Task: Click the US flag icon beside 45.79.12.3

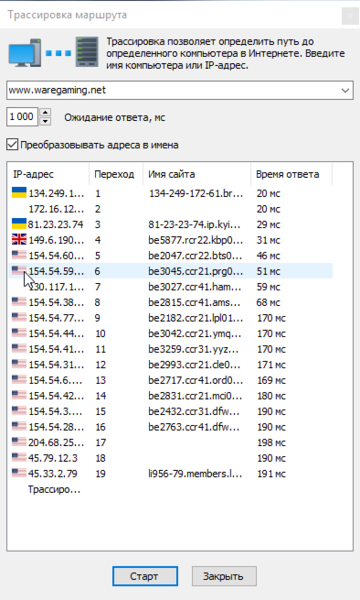Action: tap(19, 458)
